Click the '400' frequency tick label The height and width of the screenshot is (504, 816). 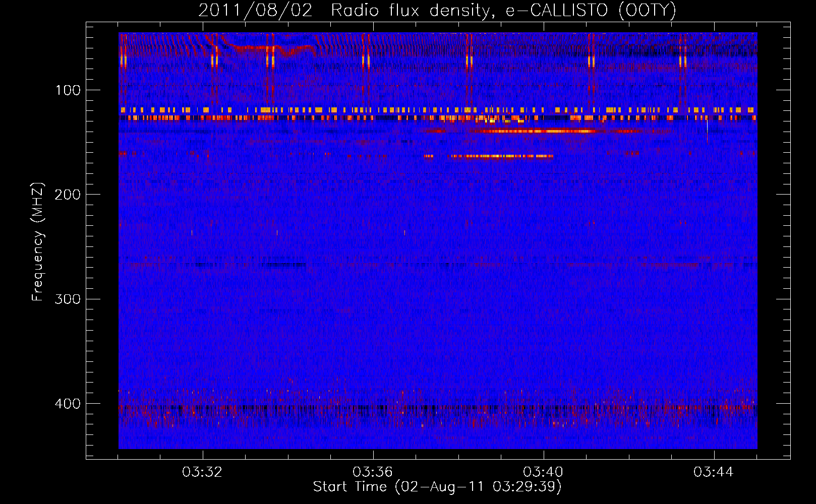68,404
